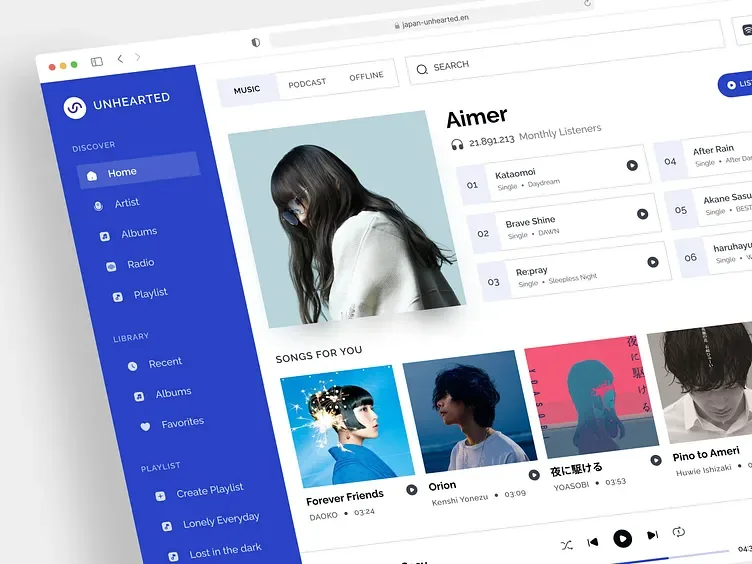Click the main play button
Viewport: 752px width, 564px height.
pos(623,539)
